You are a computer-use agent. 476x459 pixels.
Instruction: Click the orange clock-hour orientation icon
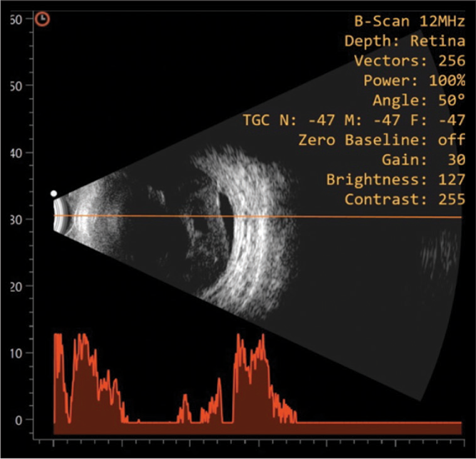tap(42, 19)
